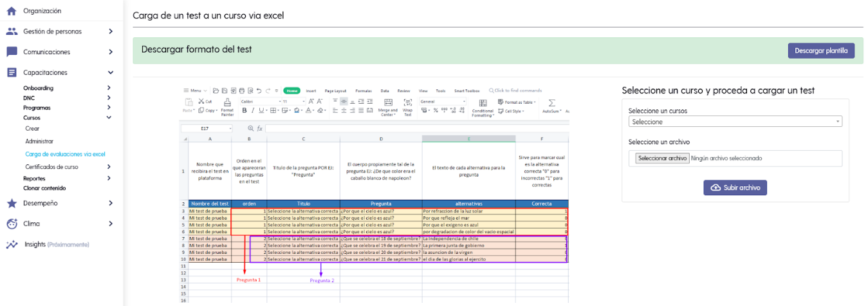Expand the DNC submenu arrow
Screen dimensions: 868x306
click(109, 98)
